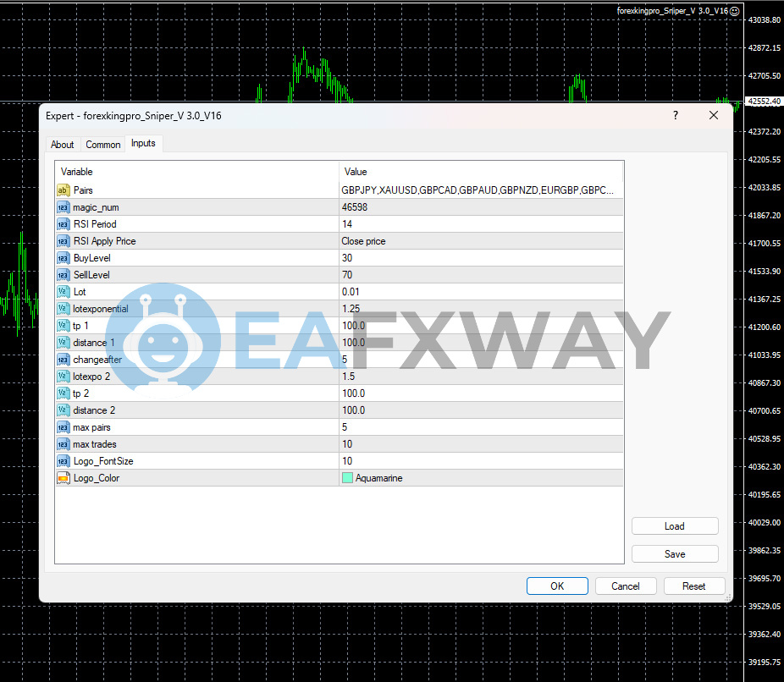
Task: Click the ab text icon beside Pairs variable
Action: [63, 190]
